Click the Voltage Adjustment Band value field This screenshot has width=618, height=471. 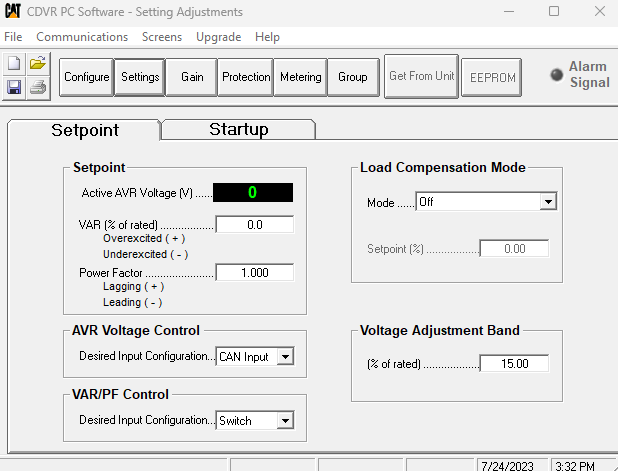[x=514, y=364]
